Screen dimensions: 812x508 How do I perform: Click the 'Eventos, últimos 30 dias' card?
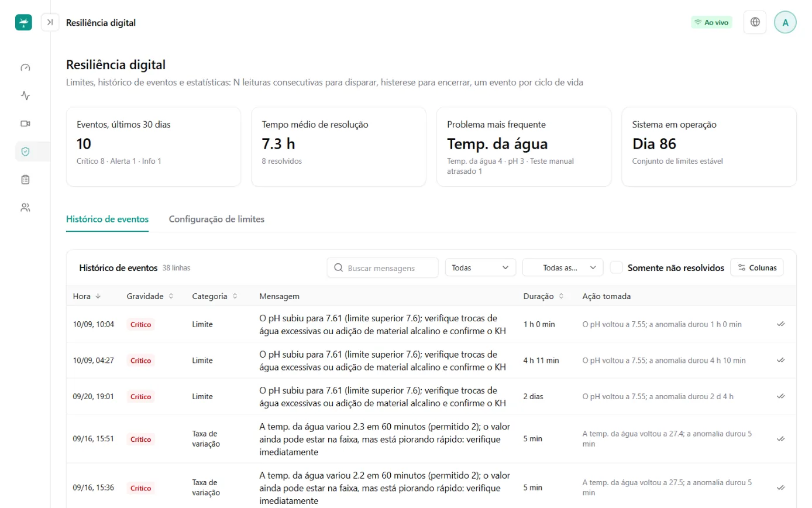(x=153, y=147)
